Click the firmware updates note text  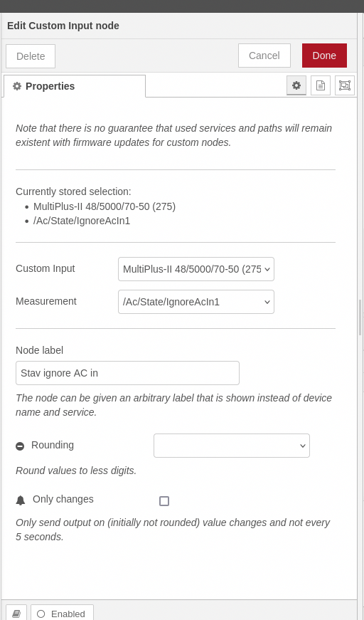tap(173, 135)
